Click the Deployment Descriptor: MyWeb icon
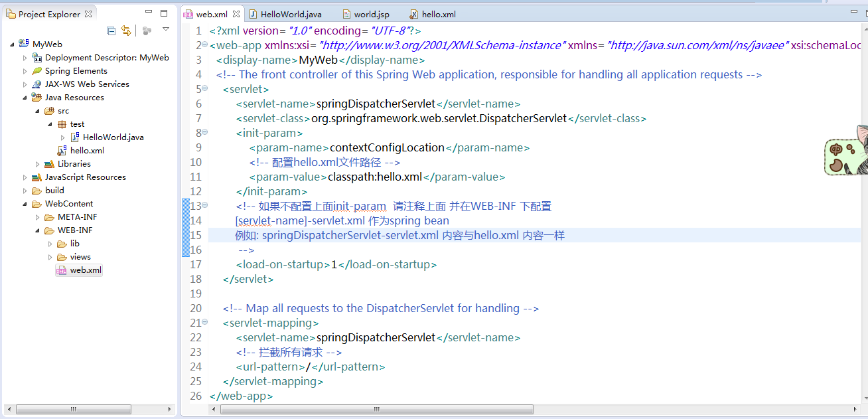 click(37, 58)
